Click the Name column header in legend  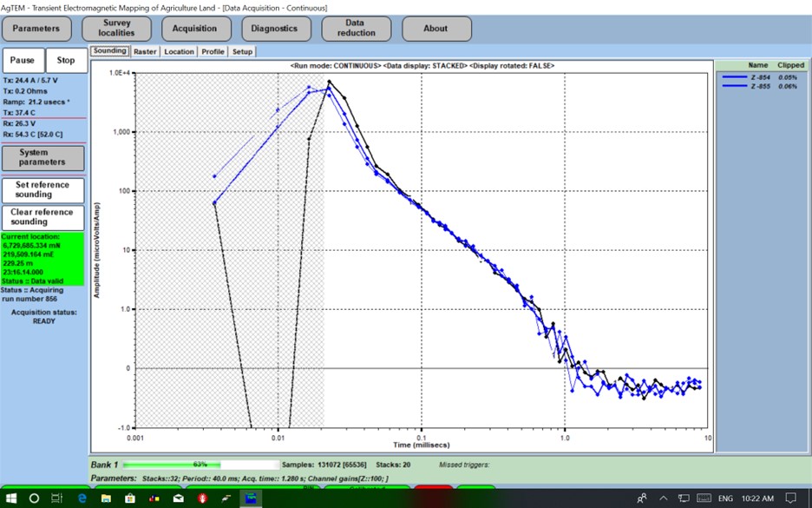(x=758, y=65)
